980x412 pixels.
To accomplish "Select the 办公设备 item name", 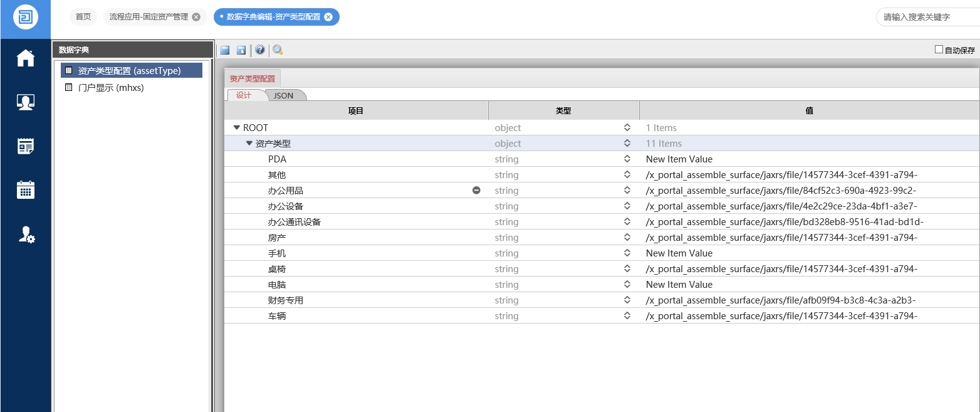I will tap(286, 206).
